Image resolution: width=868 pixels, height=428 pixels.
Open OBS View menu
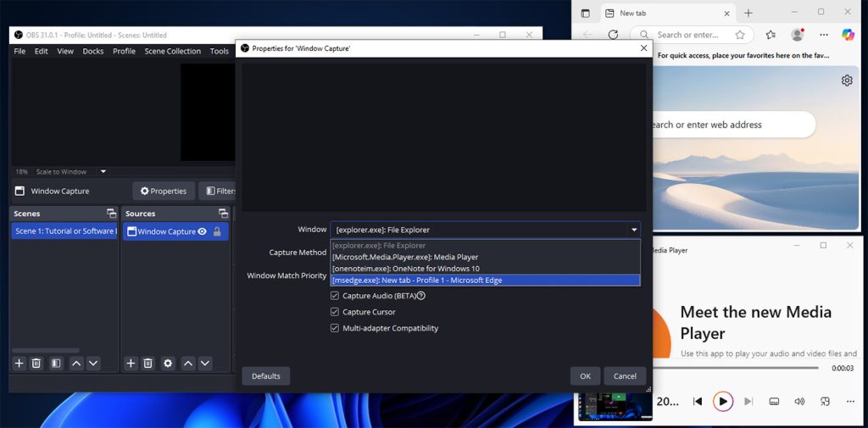pyautogui.click(x=64, y=51)
